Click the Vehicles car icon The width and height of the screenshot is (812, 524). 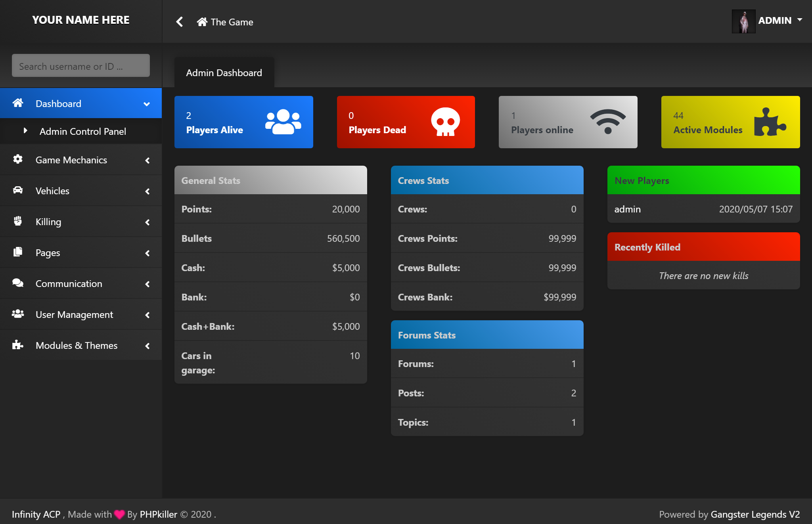point(18,190)
